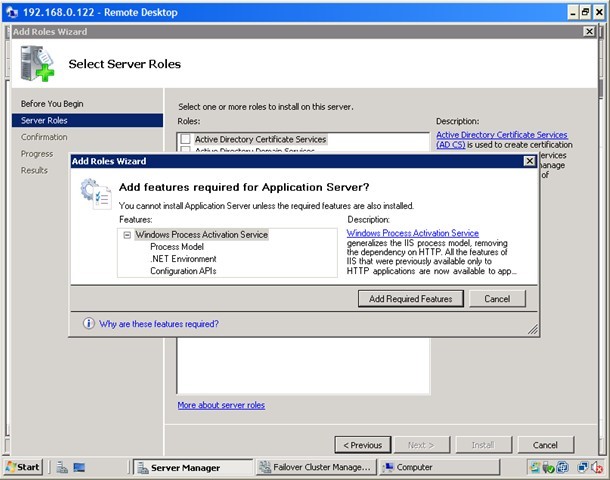Select the Progress step in sidebar
Screen dimensions: 610x480
tap(37, 154)
